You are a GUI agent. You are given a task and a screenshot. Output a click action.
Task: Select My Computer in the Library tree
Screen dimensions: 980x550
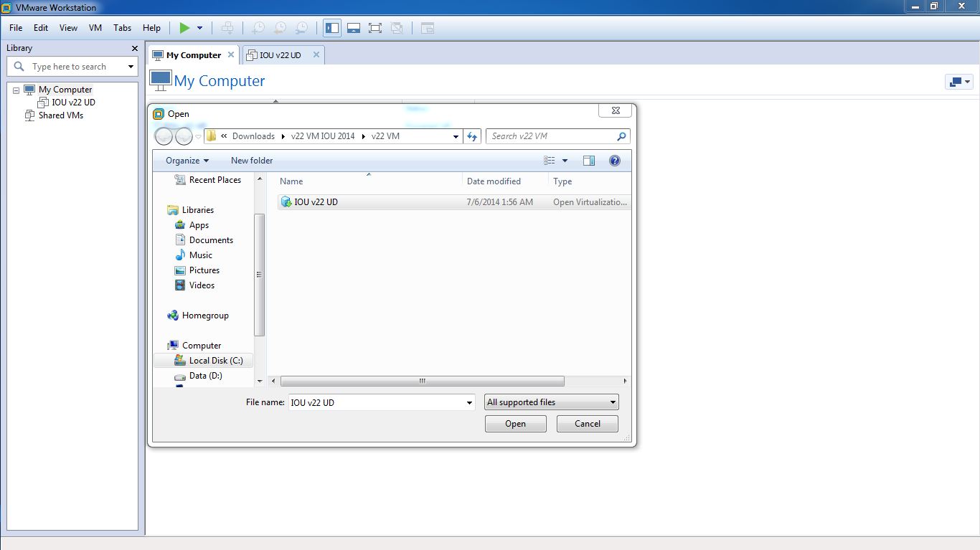pos(65,90)
